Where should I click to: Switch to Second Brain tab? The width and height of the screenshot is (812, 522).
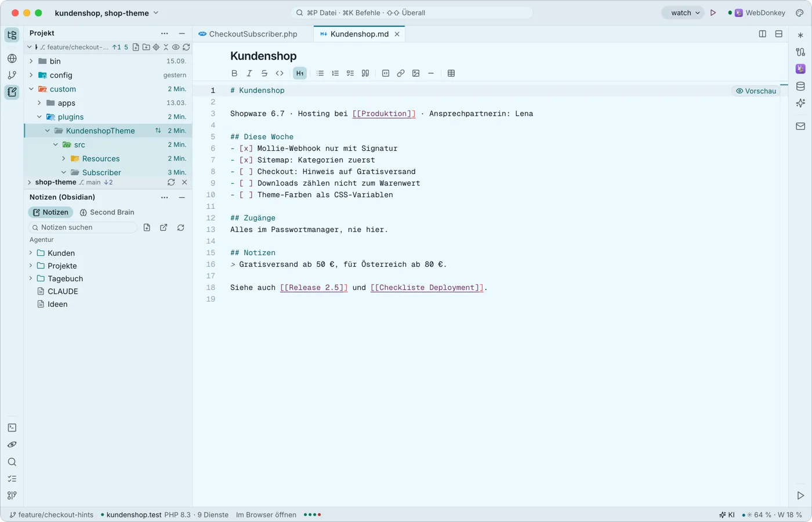pos(107,212)
